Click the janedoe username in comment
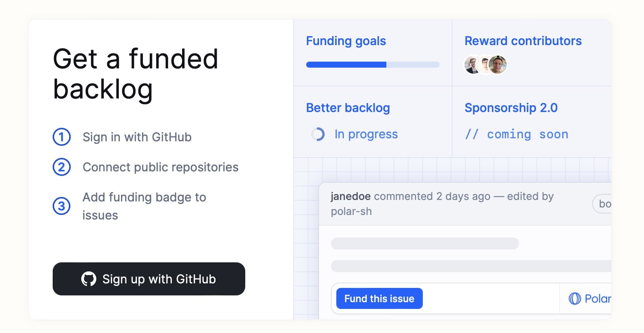Viewport: 644px width, 333px height. coord(351,196)
